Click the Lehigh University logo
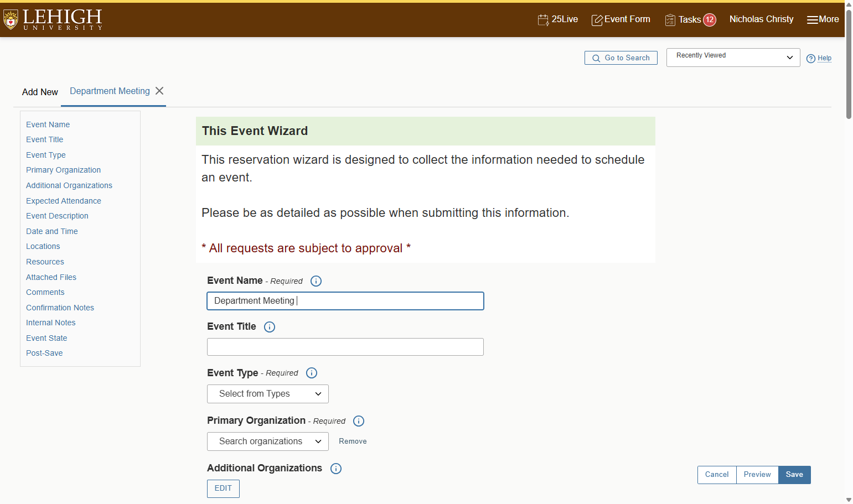The image size is (853, 504). tap(53, 19)
